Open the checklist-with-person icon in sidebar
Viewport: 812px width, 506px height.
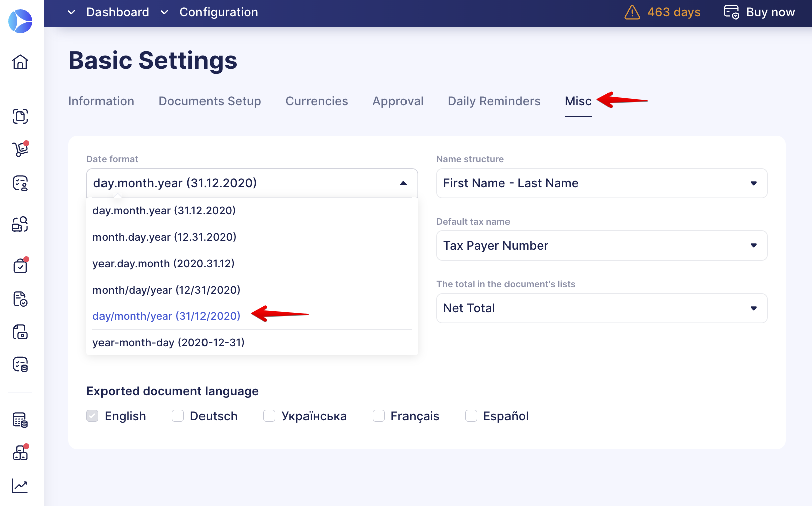tap(20, 183)
